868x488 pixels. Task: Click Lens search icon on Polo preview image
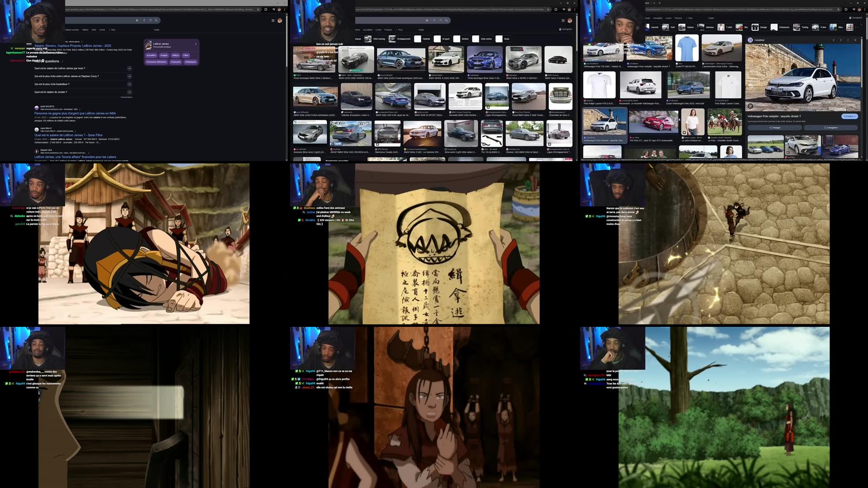750,106
